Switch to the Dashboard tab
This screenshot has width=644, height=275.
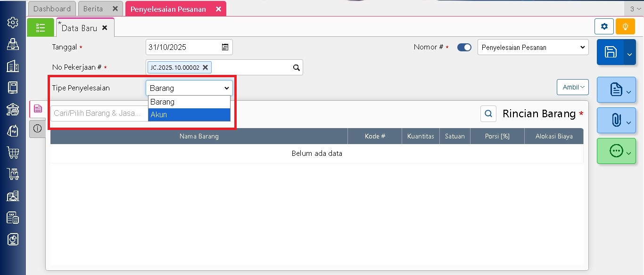[52, 8]
